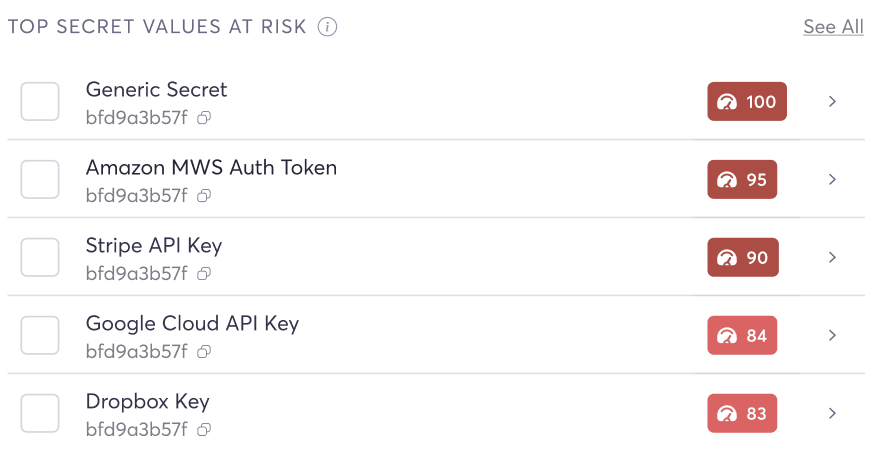Copy the Stripe API Key hash
Viewport: 884px width, 458px height.
pos(204,274)
